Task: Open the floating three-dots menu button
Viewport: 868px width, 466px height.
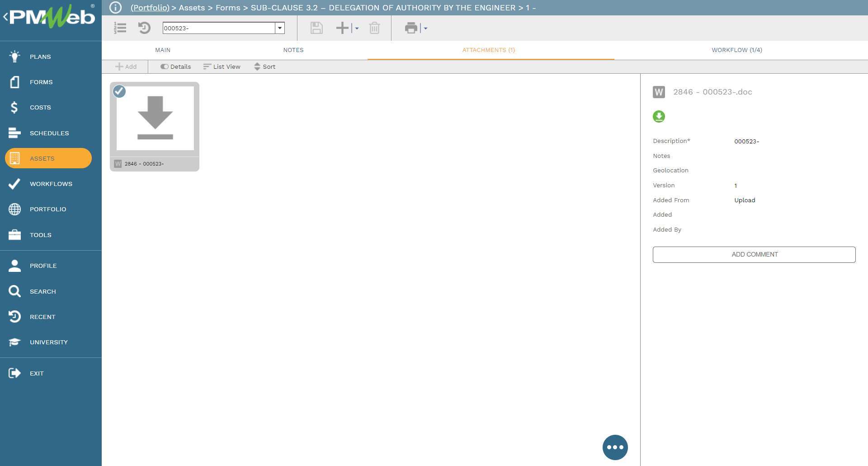Action: (615, 447)
